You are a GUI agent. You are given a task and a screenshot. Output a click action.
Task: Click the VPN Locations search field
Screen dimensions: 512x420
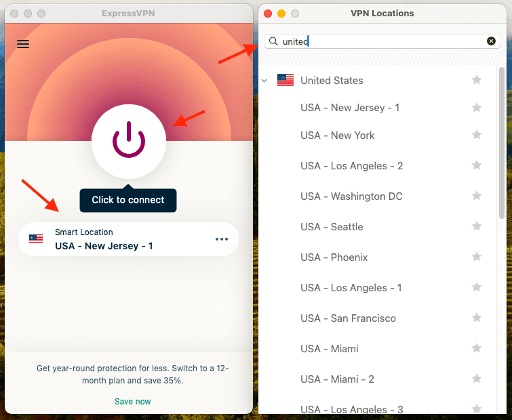(382, 41)
